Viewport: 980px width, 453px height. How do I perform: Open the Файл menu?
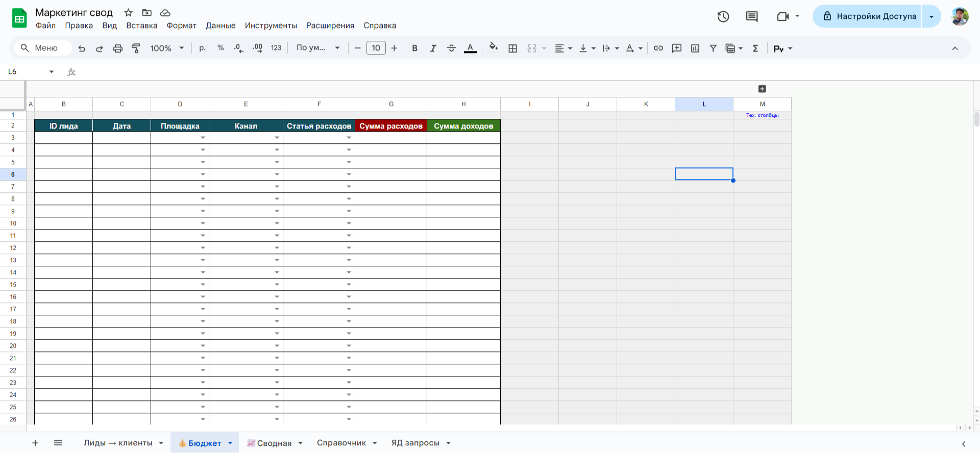coord(45,26)
